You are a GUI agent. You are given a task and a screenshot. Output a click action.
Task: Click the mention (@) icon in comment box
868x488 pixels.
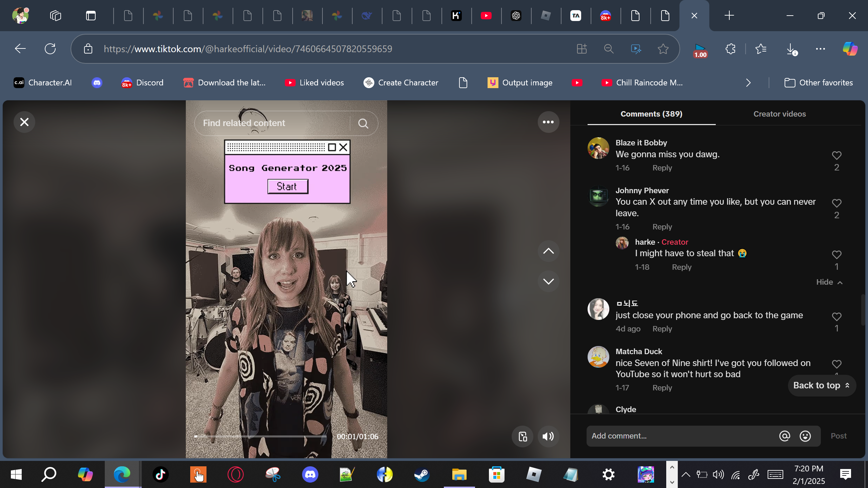pos(784,436)
